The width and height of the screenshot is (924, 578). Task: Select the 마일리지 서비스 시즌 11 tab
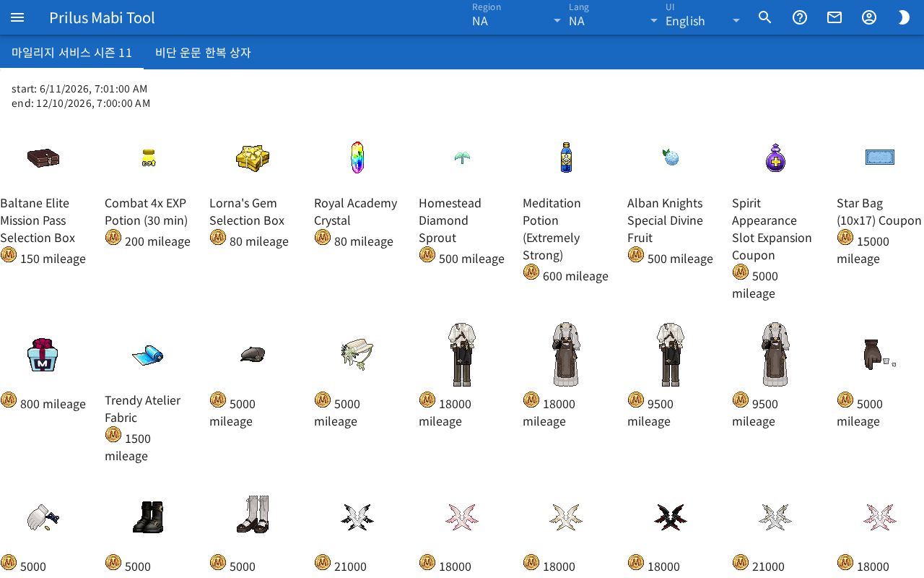coord(71,53)
